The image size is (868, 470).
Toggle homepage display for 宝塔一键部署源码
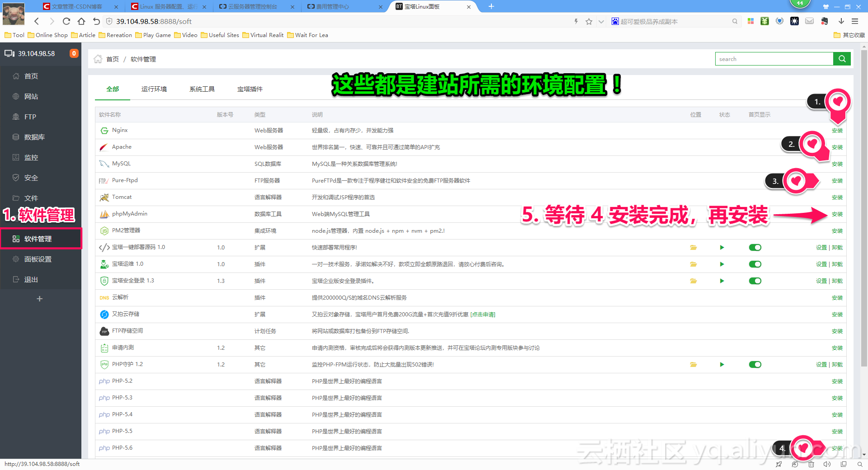click(x=755, y=248)
